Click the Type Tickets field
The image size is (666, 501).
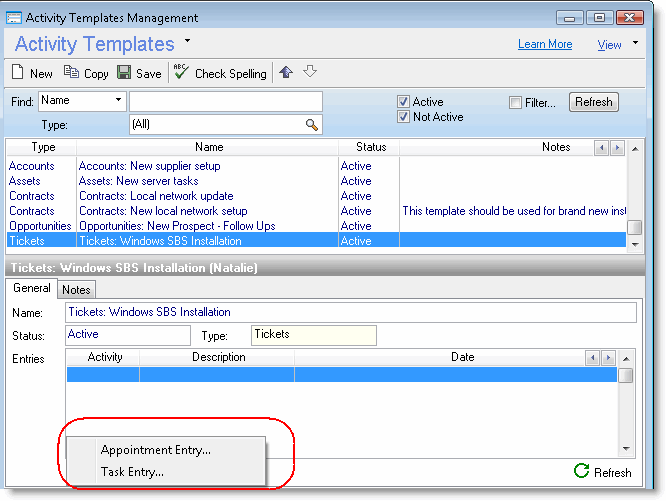313,335
